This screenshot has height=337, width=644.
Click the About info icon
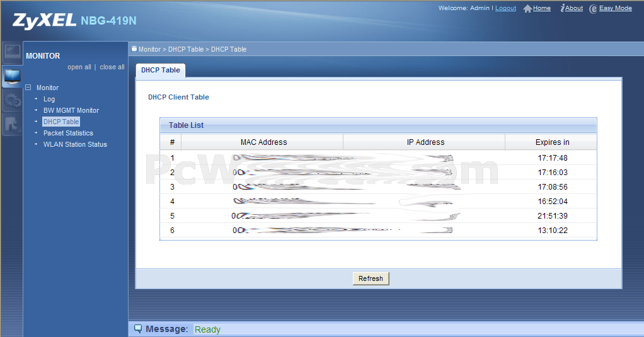562,8
